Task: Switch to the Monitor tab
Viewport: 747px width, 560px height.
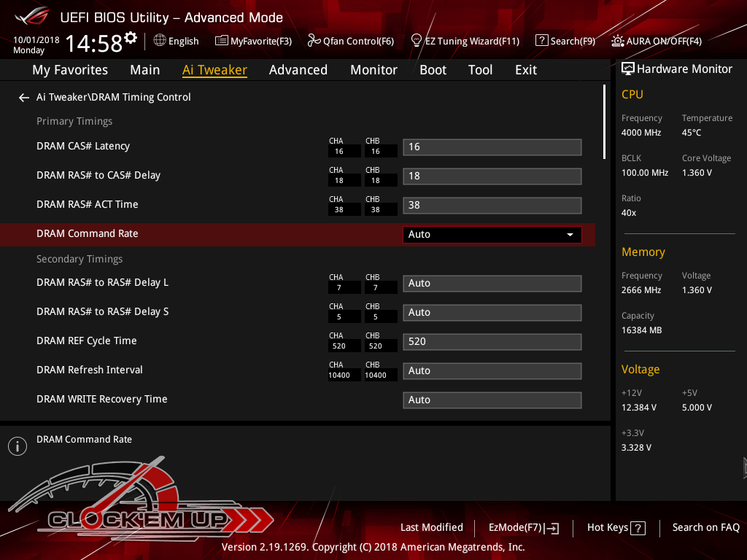Action: 373,70
